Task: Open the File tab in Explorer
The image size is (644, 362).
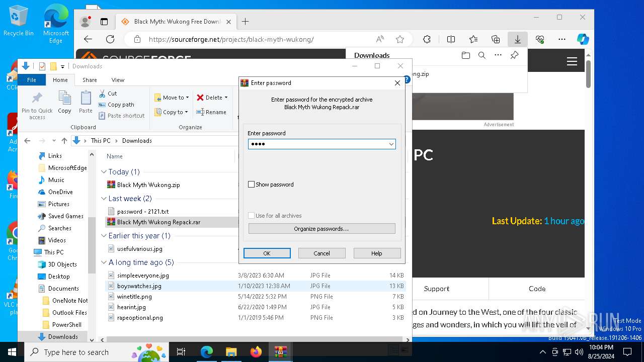Action: point(31,80)
